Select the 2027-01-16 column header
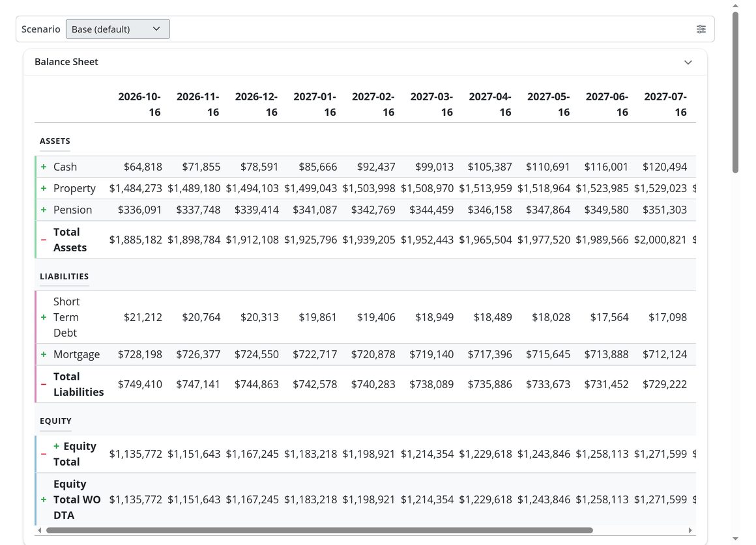756x545 pixels. click(x=314, y=104)
